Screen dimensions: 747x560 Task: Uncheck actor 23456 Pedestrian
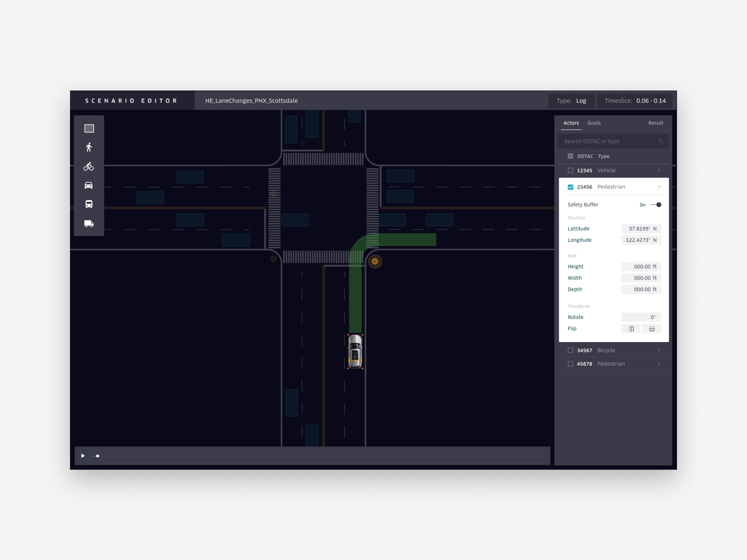[x=571, y=187]
